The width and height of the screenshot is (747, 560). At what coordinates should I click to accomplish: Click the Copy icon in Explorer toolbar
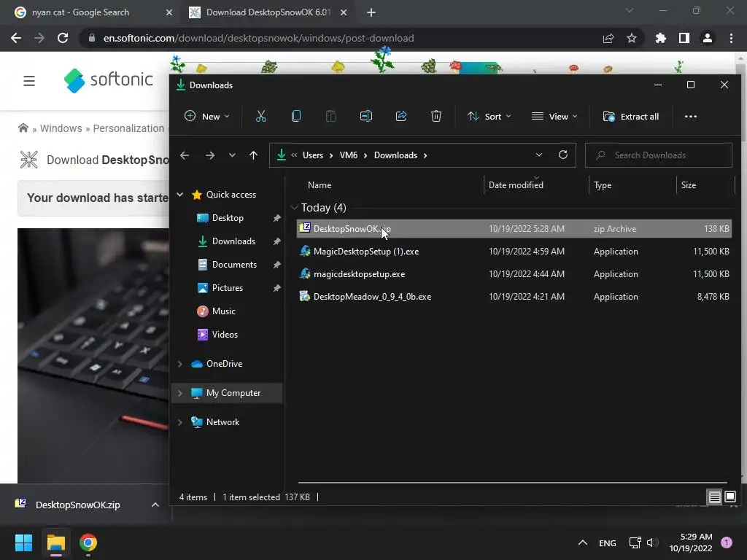coord(296,116)
